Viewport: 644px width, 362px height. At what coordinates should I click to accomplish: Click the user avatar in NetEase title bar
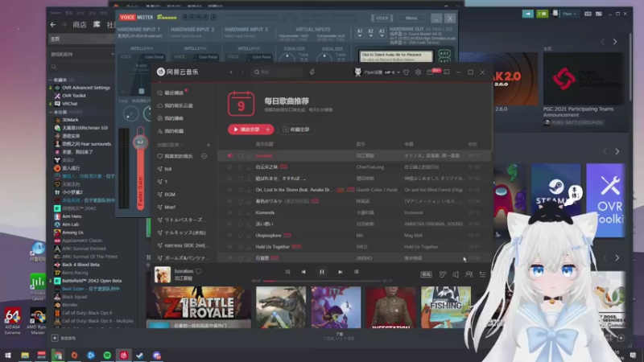(357, 72)
